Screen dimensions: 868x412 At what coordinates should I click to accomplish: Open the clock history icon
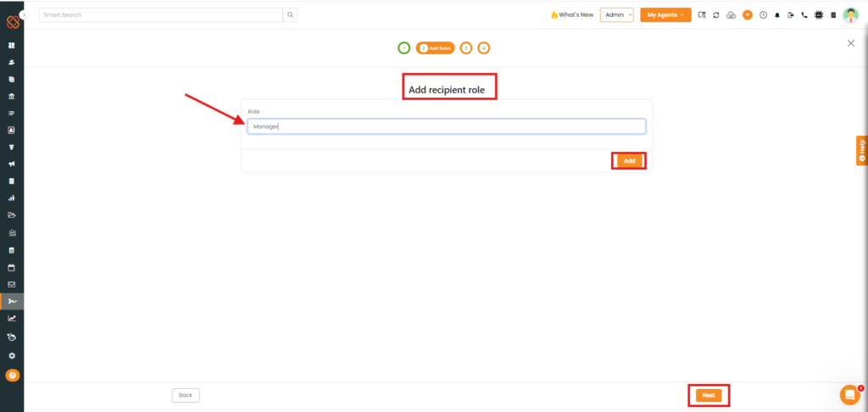pos(763,15)
